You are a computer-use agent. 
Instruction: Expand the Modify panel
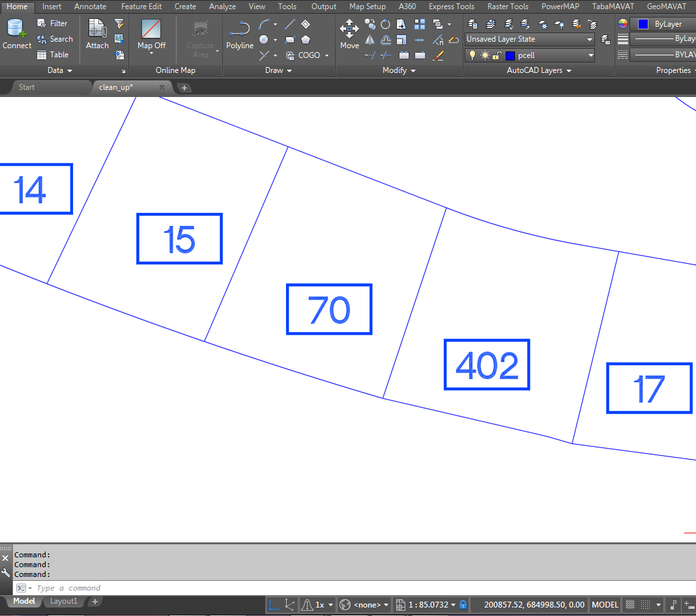coord(399,70)
